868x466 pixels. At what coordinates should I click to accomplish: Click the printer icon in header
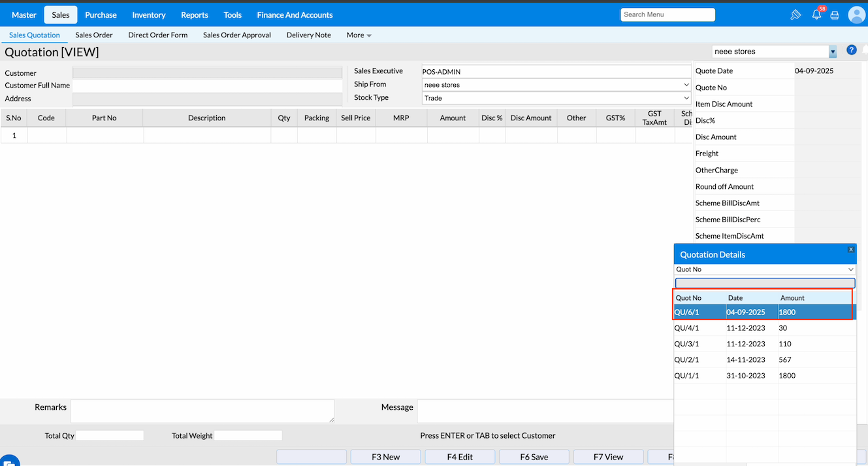(x=835, y=15)
